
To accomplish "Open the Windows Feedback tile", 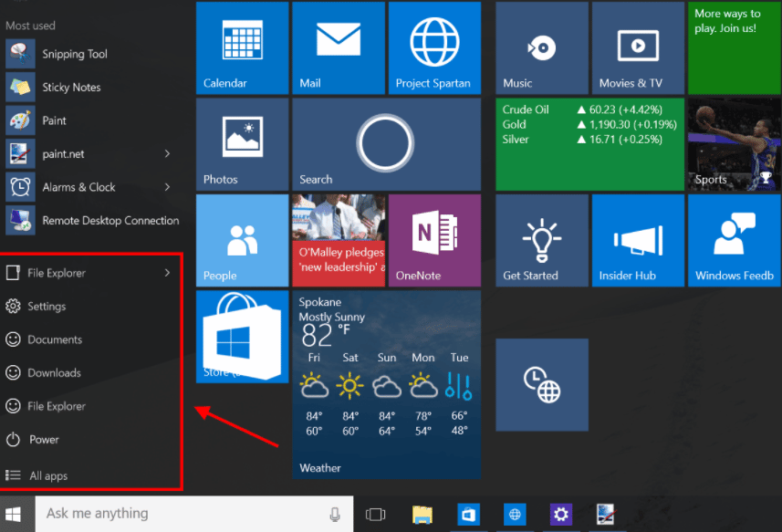I will click(x=735, y=240).
